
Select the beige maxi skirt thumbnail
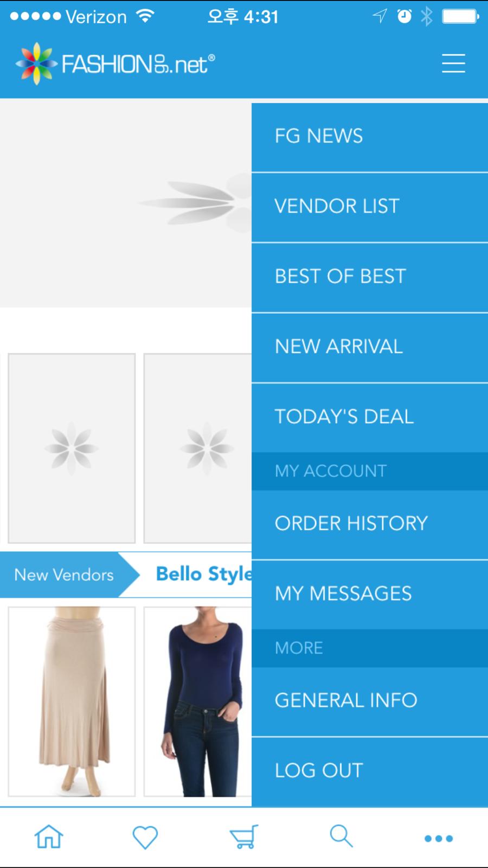[x=72, y=701]
